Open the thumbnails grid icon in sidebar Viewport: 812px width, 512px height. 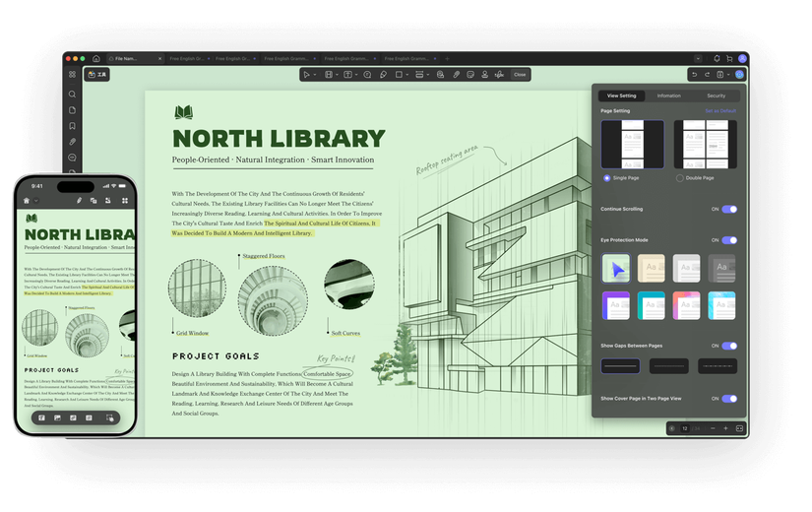[72, 75]
